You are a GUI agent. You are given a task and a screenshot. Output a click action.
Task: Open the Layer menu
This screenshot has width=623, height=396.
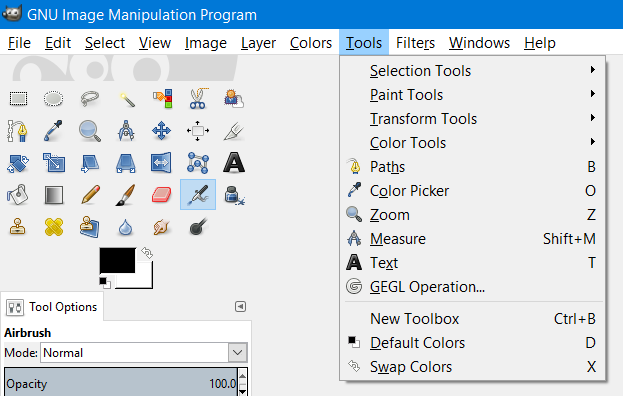[258, 42]
